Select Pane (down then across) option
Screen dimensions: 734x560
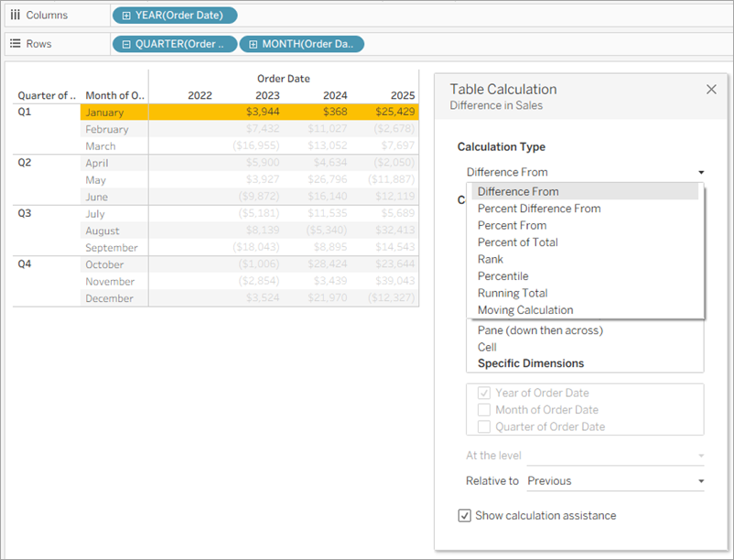click(x=540, y=330)
